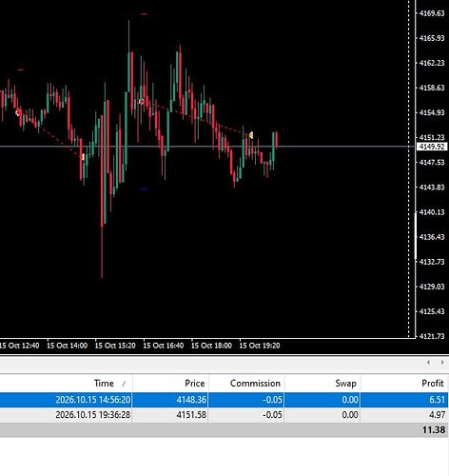Click the 15 Oct 16:40 time axis label

tap(164, 346)
